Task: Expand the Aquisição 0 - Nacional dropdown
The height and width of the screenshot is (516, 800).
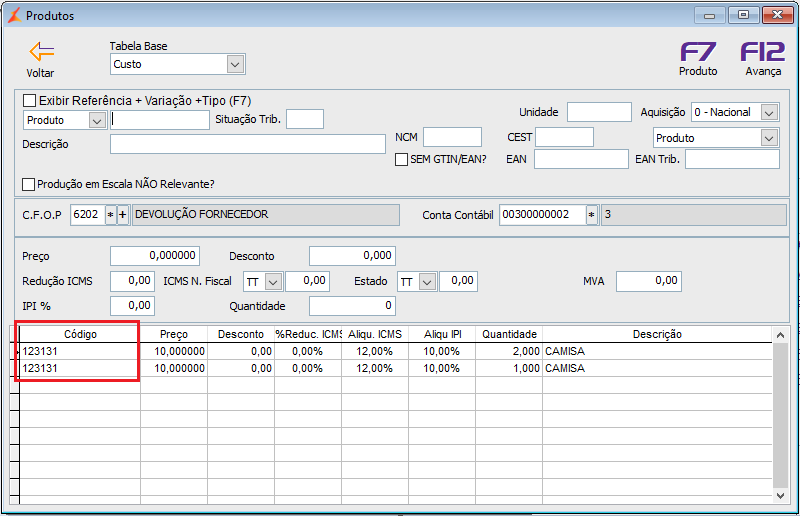Action: point(769,112)
